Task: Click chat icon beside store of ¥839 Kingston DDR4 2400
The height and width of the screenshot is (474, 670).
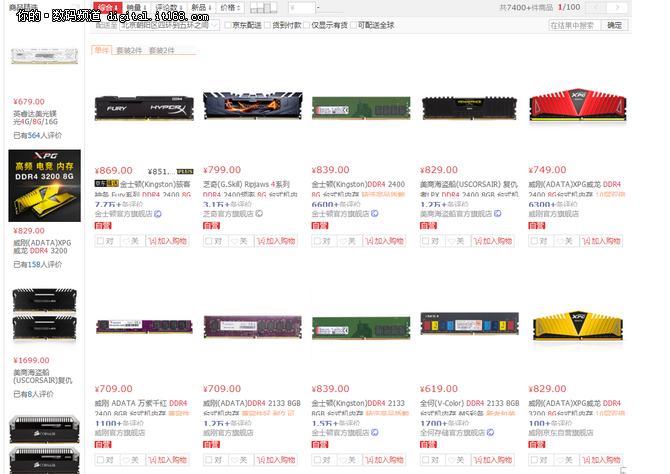Action: point(375,213)
